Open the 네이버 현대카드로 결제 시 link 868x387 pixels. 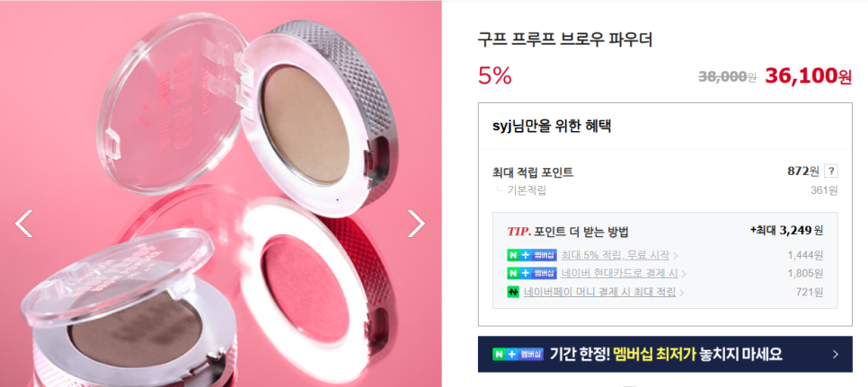[x=619, y=274]
